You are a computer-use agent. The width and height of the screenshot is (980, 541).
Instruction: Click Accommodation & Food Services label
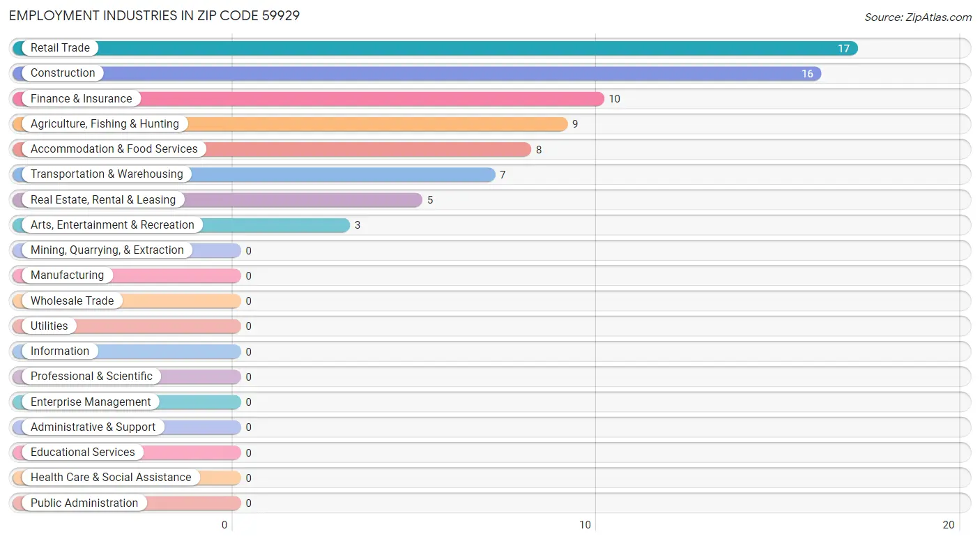[x=114, y=149]
